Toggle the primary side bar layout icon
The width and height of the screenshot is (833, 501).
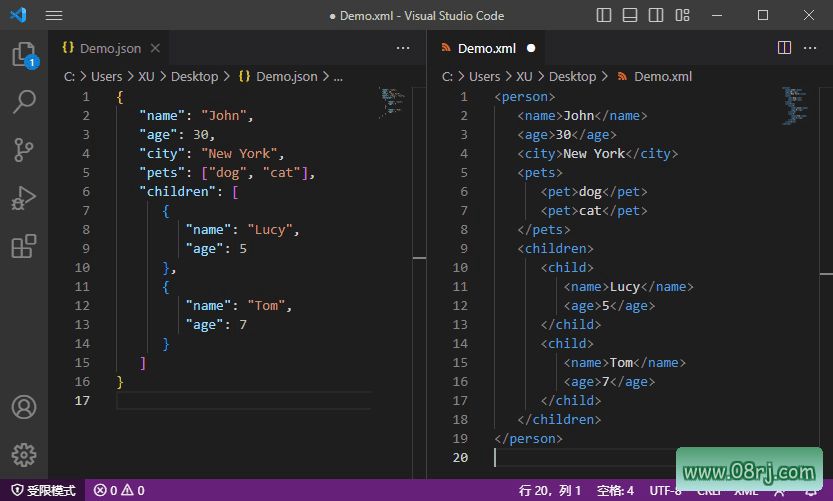(604, 15)
